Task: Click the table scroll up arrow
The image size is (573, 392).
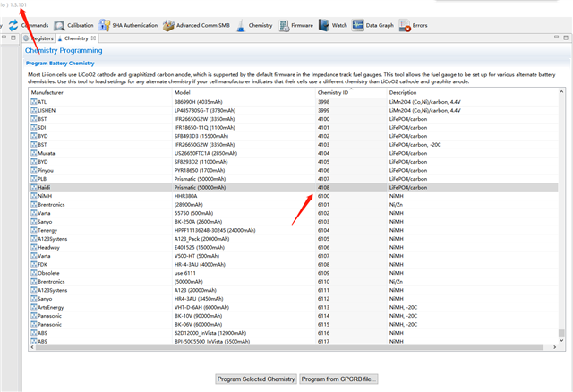Action: (561, 91)
